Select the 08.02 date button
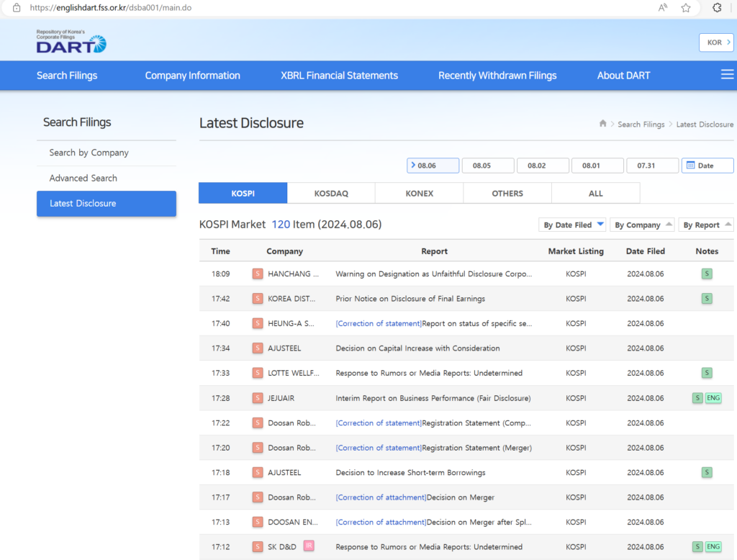737x560 pixels. 543,166
